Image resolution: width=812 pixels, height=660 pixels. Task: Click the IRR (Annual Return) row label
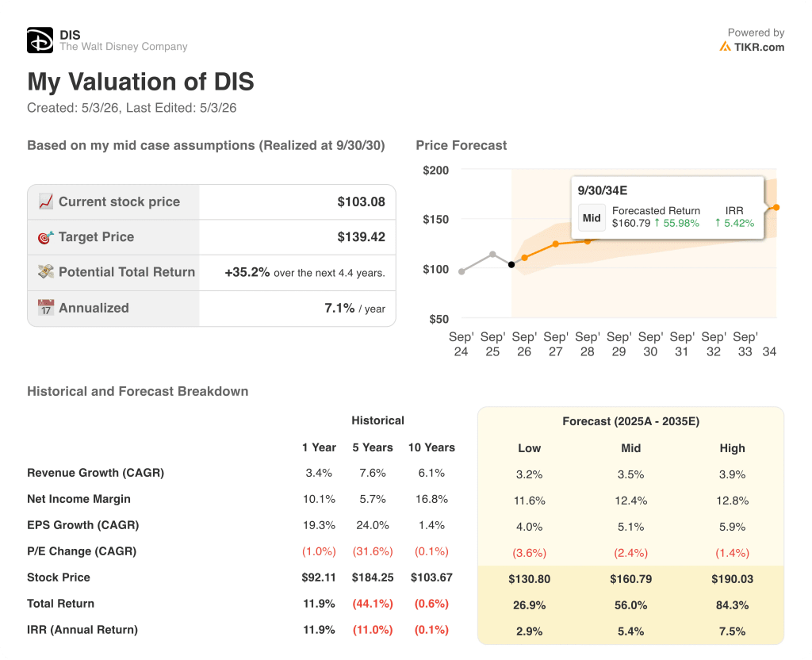[82, 629]
